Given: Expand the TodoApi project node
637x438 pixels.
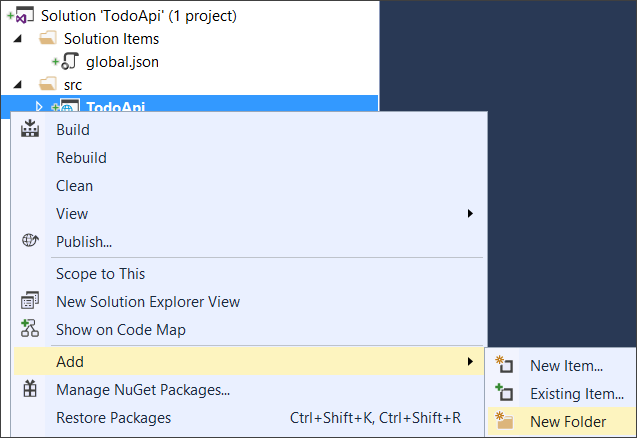Looking at the screenshot, I should click(39, 107).
